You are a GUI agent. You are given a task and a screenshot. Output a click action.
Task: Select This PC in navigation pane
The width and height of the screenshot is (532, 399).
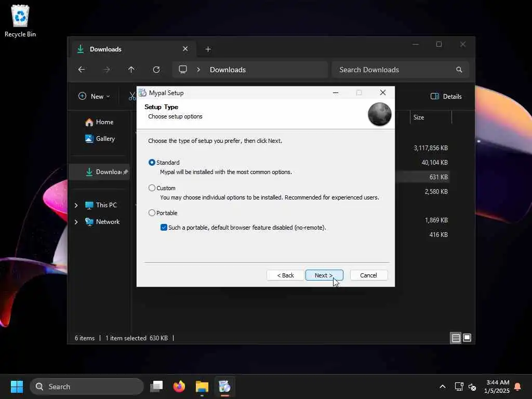101,205
